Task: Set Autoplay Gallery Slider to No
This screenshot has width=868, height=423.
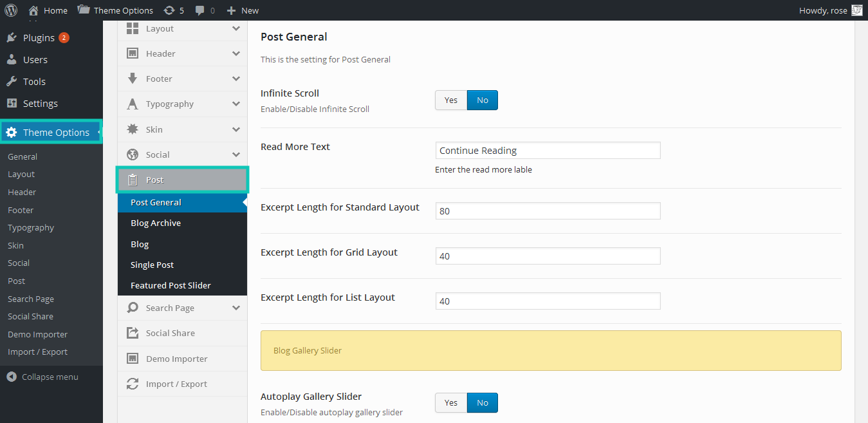Action: (483, 402)
